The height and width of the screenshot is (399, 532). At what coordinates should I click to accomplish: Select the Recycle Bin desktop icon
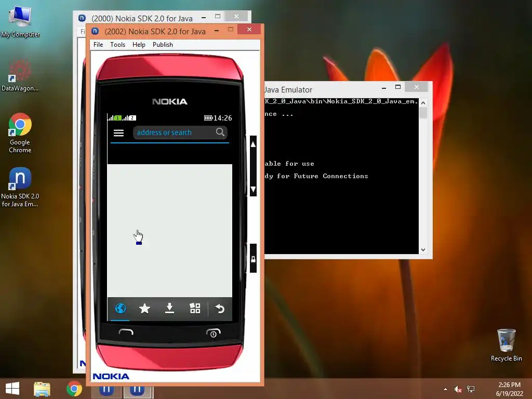coord(506,345)
